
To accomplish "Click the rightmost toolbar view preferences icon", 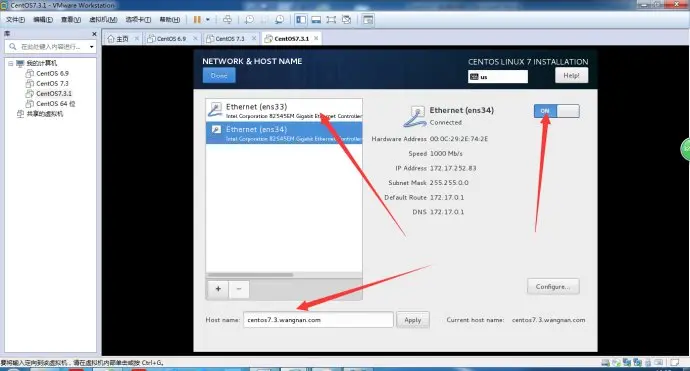I will coord(368,19).
